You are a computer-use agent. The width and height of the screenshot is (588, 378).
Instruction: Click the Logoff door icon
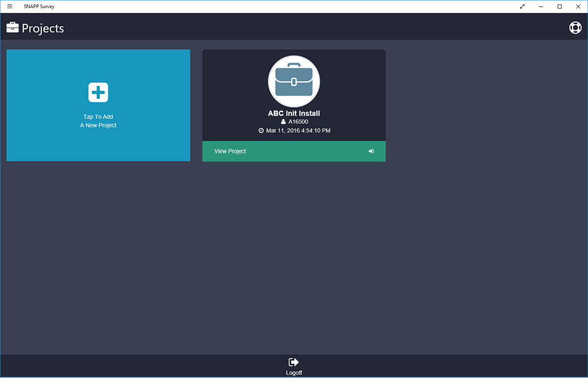coord(293,361)
